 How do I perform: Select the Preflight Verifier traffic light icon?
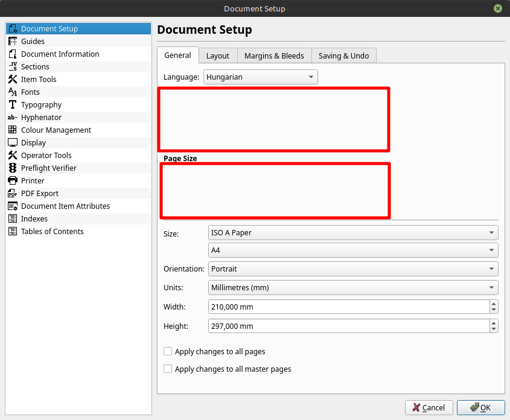(12, 168)
